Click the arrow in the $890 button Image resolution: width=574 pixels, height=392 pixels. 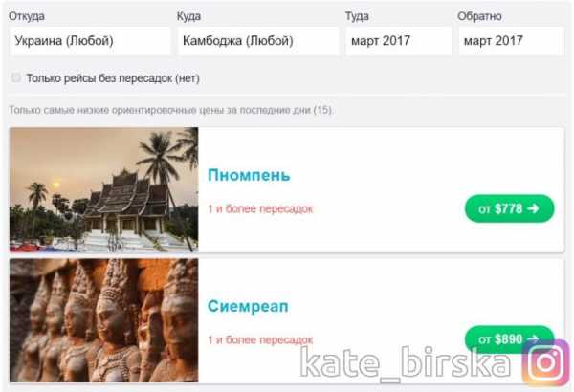pyautogui.click(x=533, y=338)
